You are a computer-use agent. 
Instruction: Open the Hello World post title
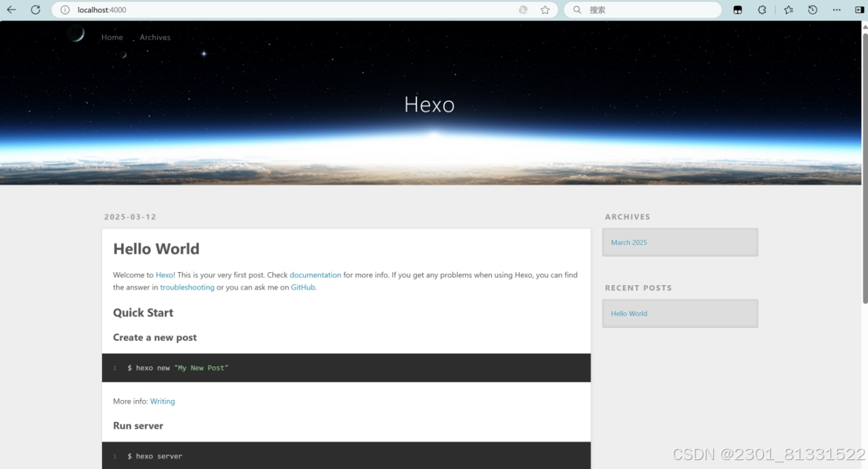(x=156, y=249)
